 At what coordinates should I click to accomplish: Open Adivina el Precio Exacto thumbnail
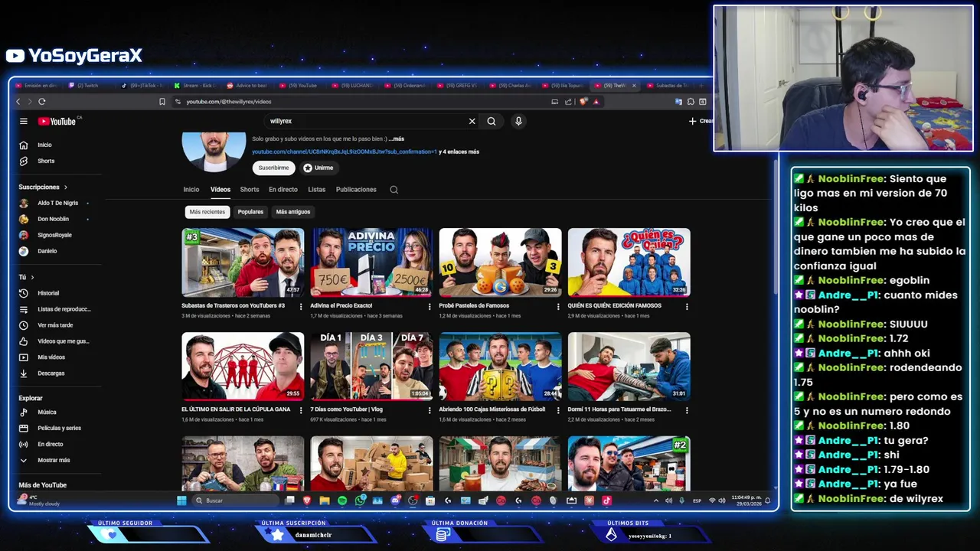tap(371, 262)
